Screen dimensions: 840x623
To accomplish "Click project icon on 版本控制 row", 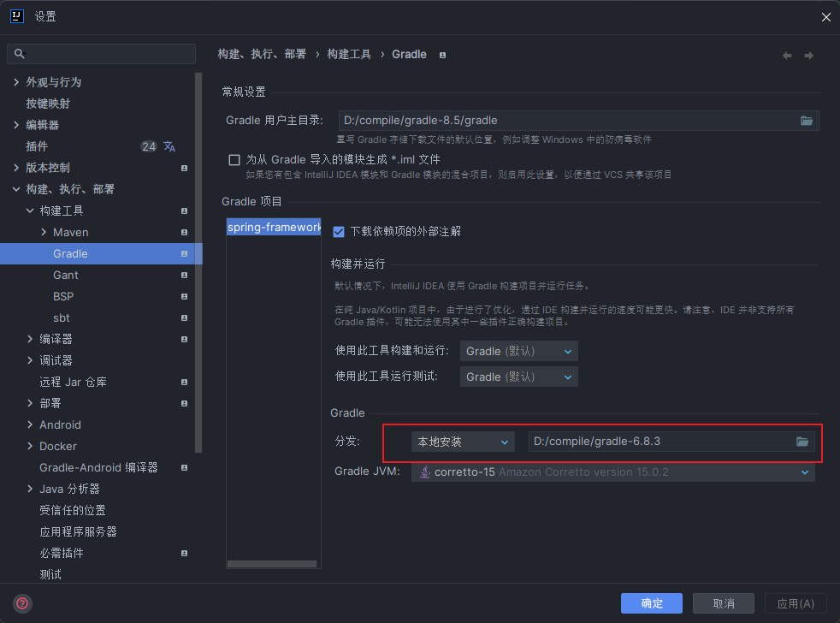I will (184, 168).
